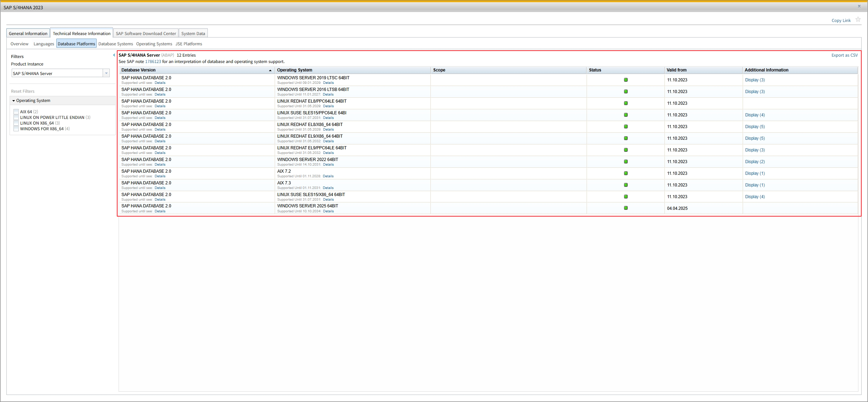Click green status icon for Windows Server 2016 row
This screenshot has height=402, width=868.
626,92
